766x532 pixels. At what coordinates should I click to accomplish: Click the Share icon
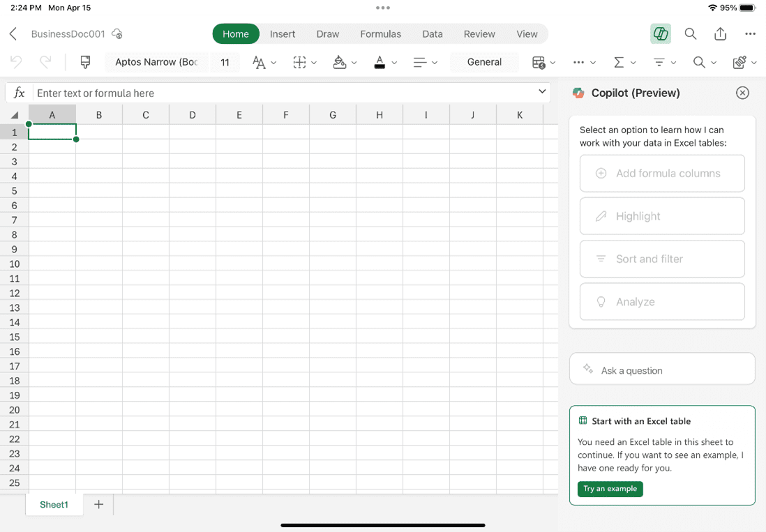[721, 33]
